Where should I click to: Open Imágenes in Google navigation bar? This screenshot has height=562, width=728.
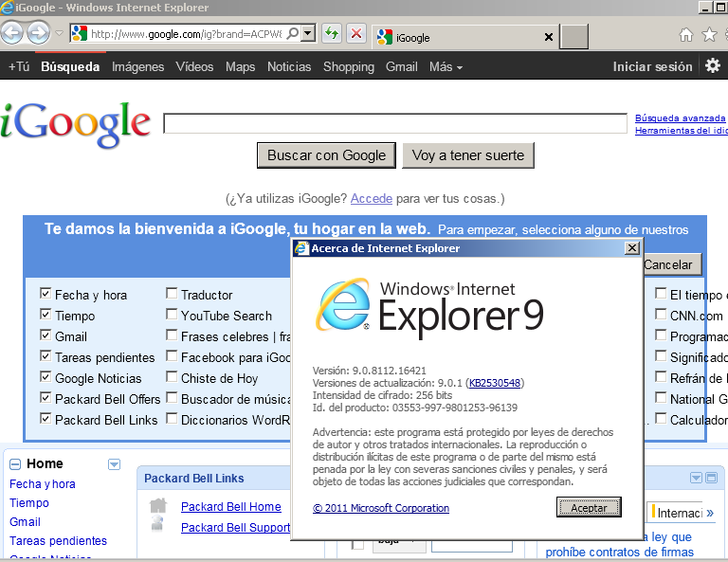point(137,67)
